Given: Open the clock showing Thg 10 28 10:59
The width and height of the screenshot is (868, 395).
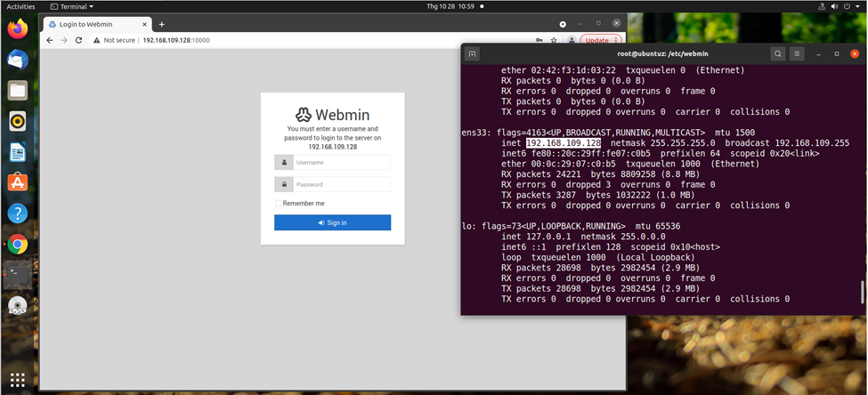Looking at the screenshot, I should tap(450, 6).
